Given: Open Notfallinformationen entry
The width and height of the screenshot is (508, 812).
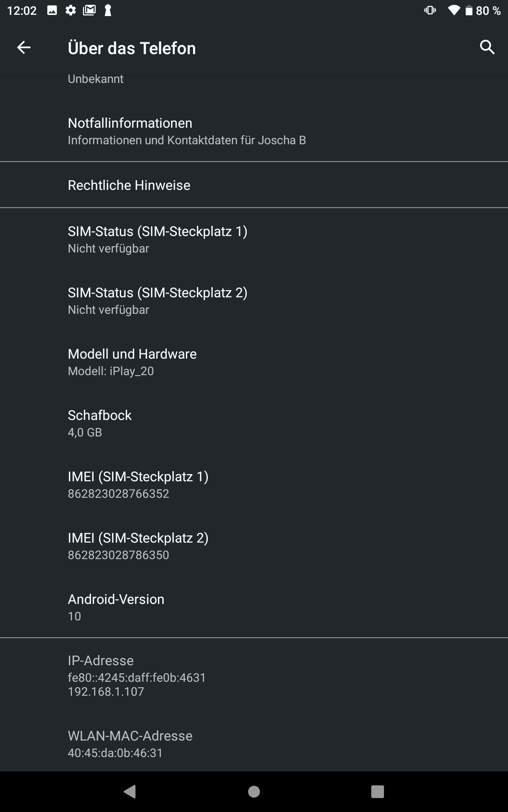Looking at the screenshot, I should coord(254,131).
